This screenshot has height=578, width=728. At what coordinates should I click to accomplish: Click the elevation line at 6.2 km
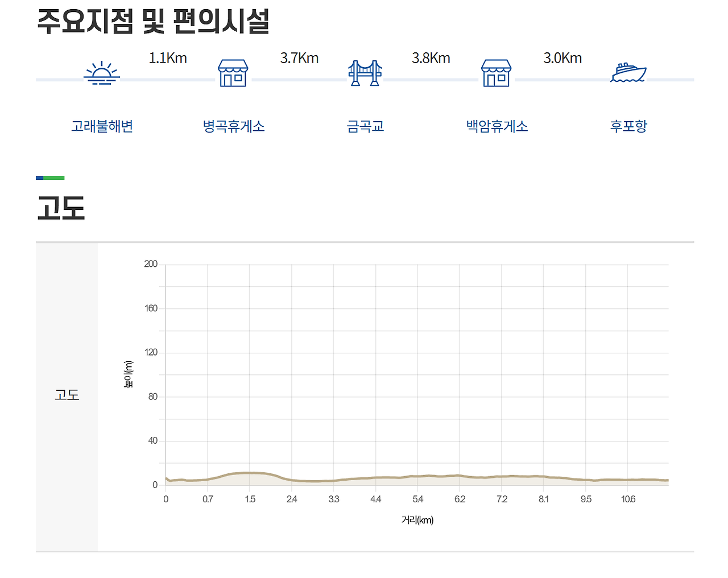[460, 476]
